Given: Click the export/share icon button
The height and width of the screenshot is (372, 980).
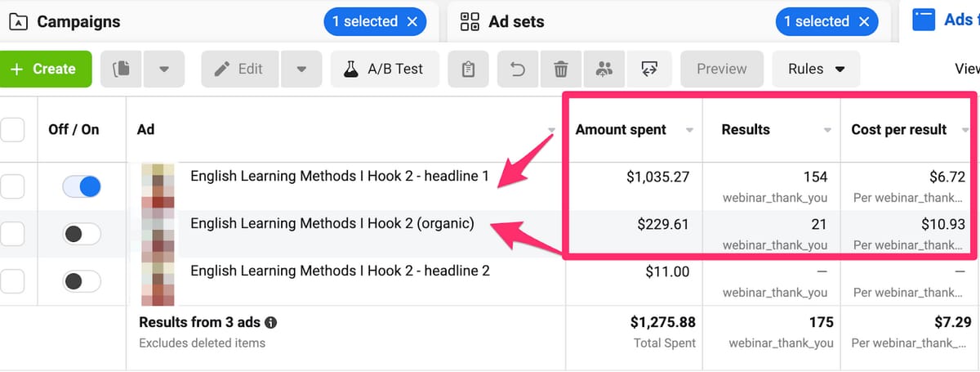Looking at the screenshot, I should [650, 69].
